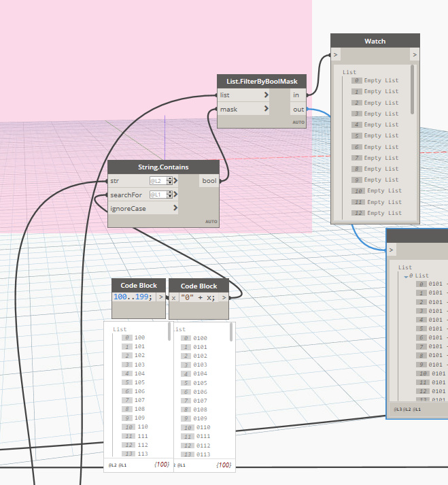The height and width of the screenshot is (485, 448).
Task: Click the AUTO lacing label on String.Contains
Action: 211,222
